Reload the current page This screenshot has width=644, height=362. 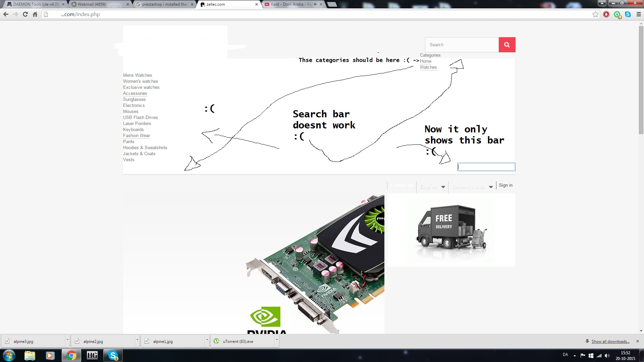[x=25, y=14]
